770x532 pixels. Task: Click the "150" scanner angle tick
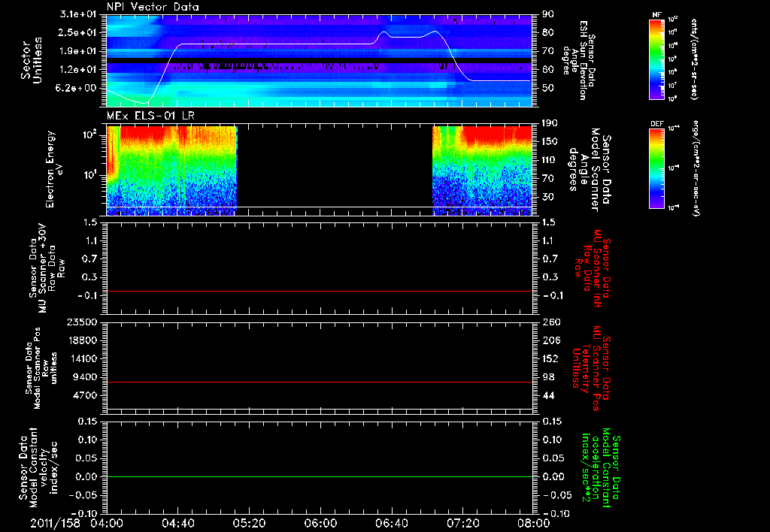coord(550,141)
